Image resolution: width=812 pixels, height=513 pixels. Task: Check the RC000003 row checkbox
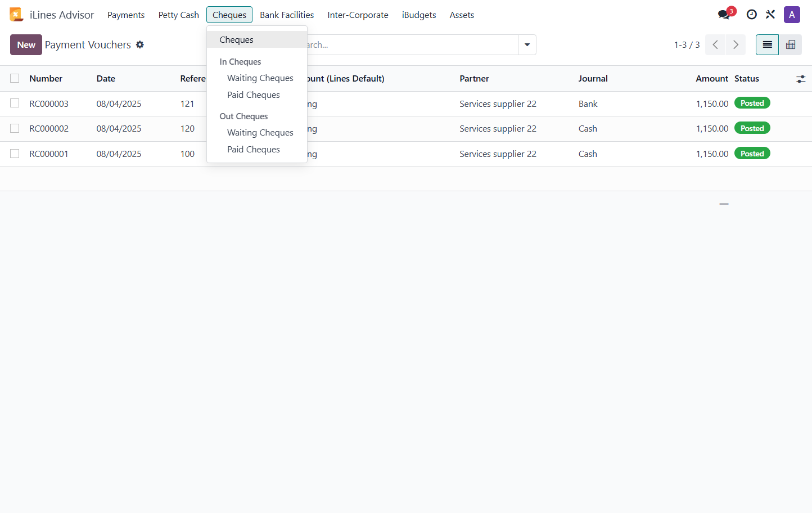pyautogui.click(x=15, y=103)
